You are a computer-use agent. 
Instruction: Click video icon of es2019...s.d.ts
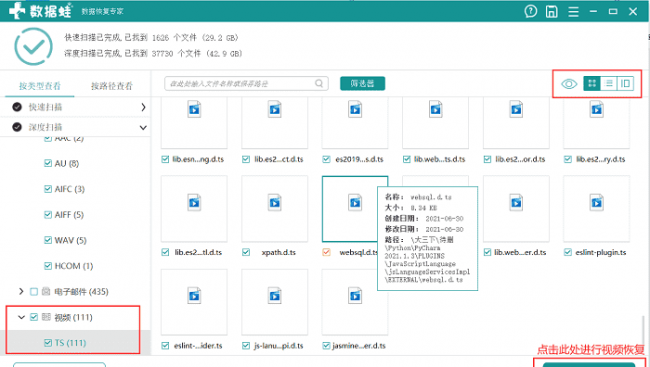355,109
